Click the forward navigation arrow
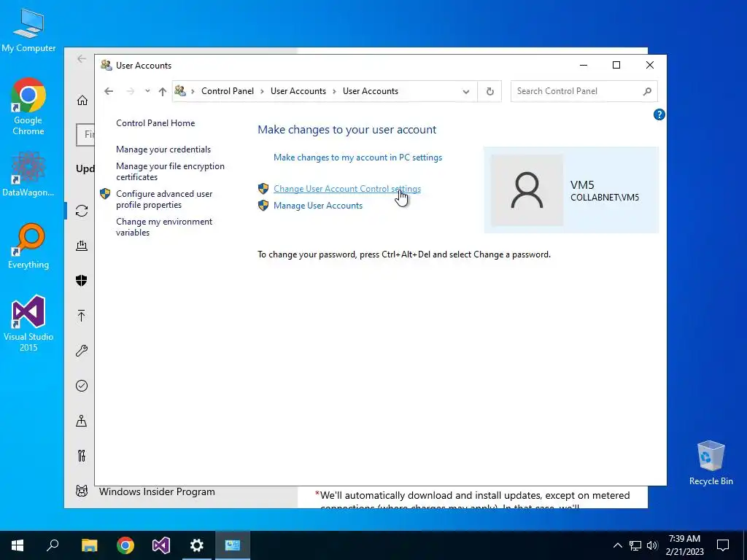The height and width of the screenshot is (560, 747). pos(130,91)
